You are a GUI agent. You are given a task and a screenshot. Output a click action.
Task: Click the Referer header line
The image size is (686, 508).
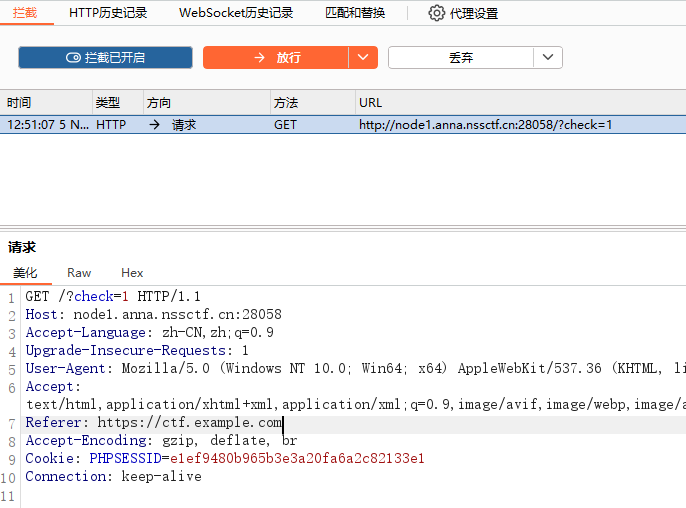pyautogui.click(x=154, y=422)
